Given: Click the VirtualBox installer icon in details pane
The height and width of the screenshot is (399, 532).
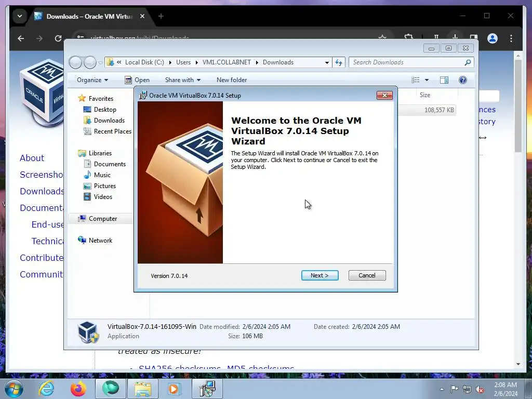Looking at the screenshot, I should [88, 332].
